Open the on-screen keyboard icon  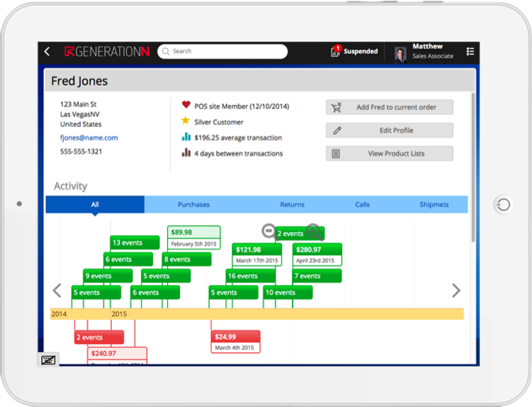tap(48, 359)
